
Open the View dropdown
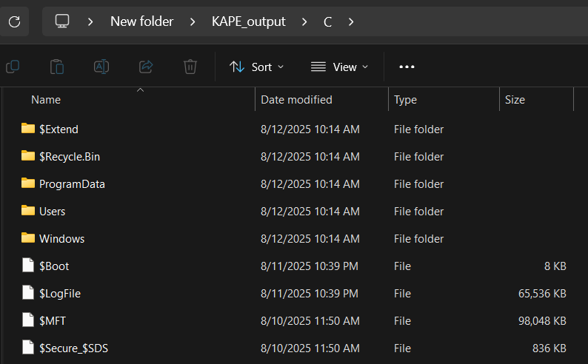point(339,67)
